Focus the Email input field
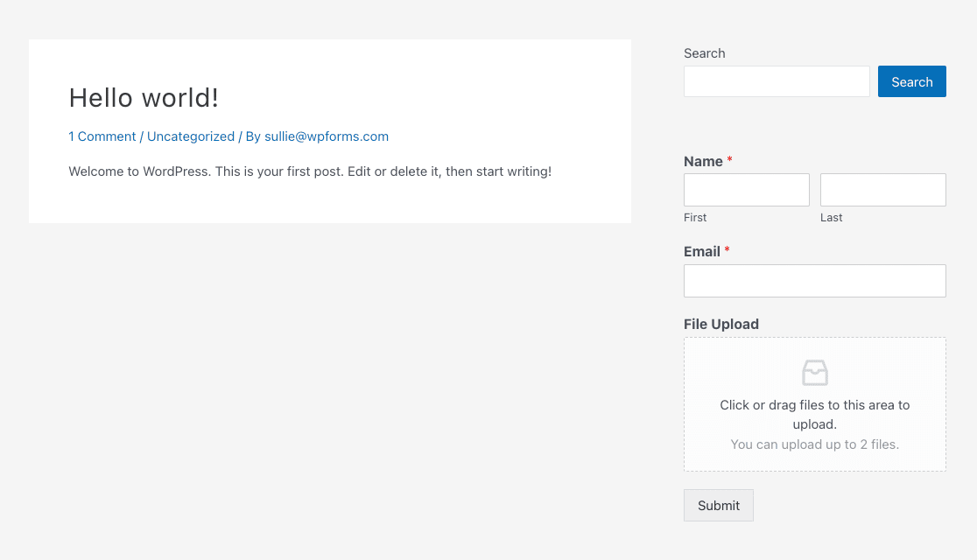Screen dimensions: 977x560 coord(814,281)
